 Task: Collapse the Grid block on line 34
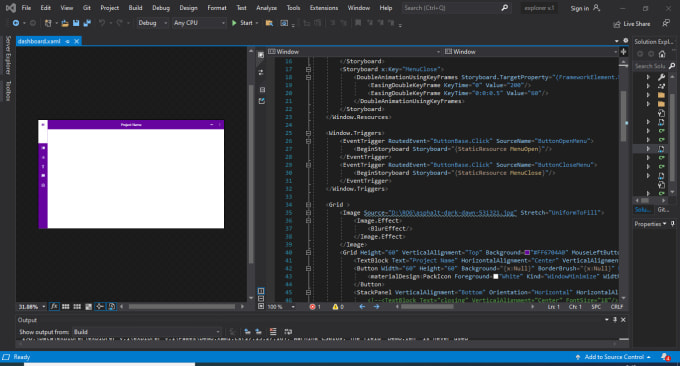(x=308, y=205)
